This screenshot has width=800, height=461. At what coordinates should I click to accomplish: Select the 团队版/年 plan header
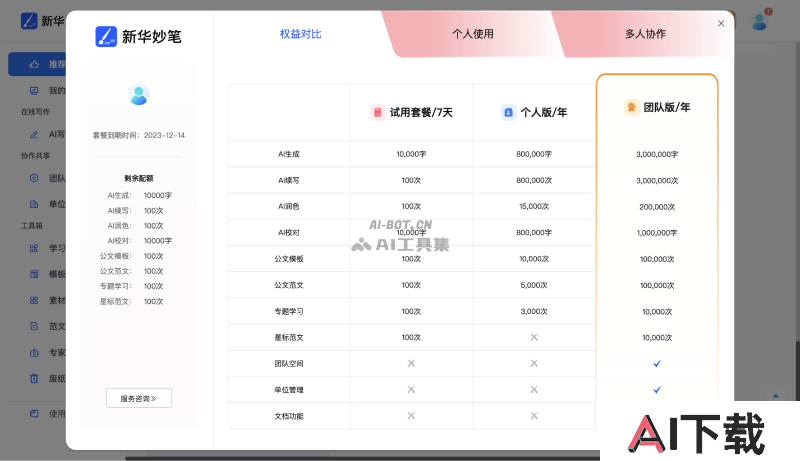(x=657, y=107)
